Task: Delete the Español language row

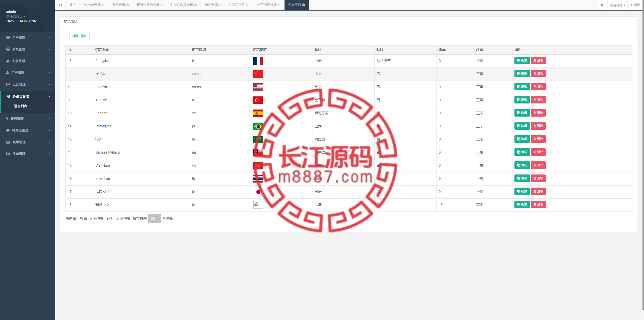Action: tap(538, 113)
